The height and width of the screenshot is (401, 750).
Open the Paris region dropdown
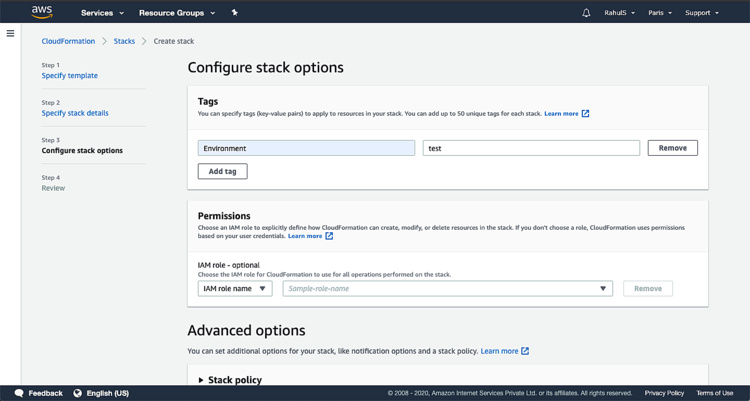tap(659, 13)
